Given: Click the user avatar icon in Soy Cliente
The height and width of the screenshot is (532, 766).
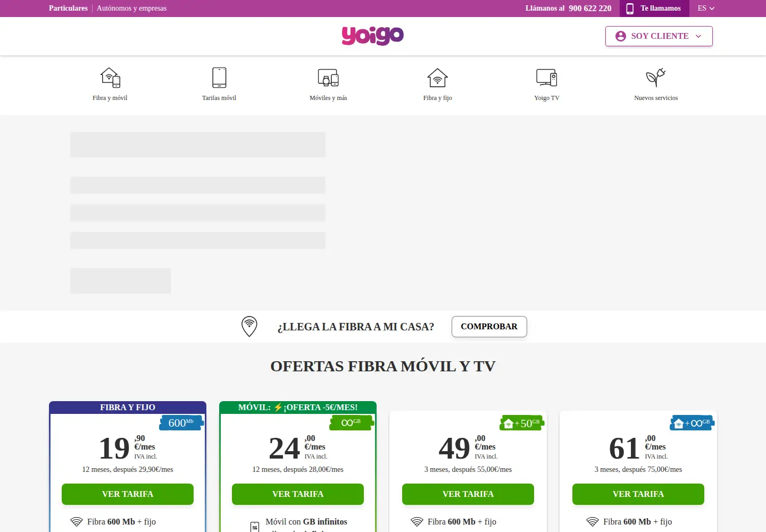Looking at the screenshot, I should (621, 36).
